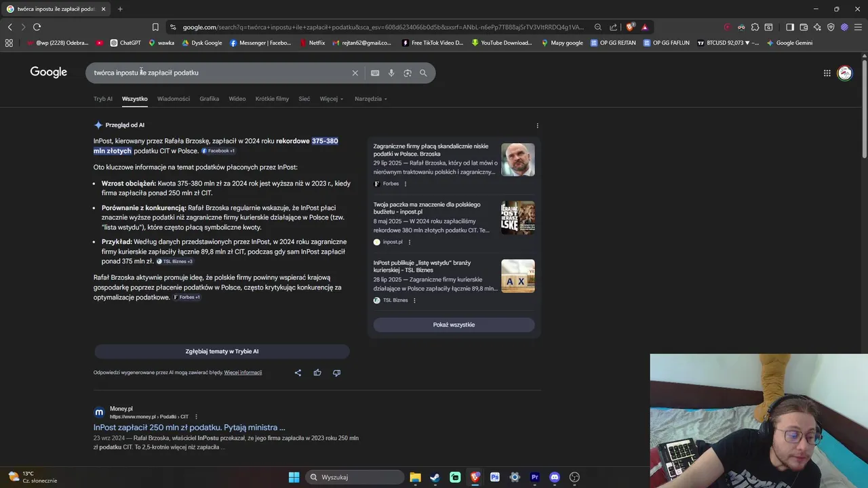This screenshot has height=488, width=868.
Task: Click the bookmark this page icon
Action: [155, 27]
